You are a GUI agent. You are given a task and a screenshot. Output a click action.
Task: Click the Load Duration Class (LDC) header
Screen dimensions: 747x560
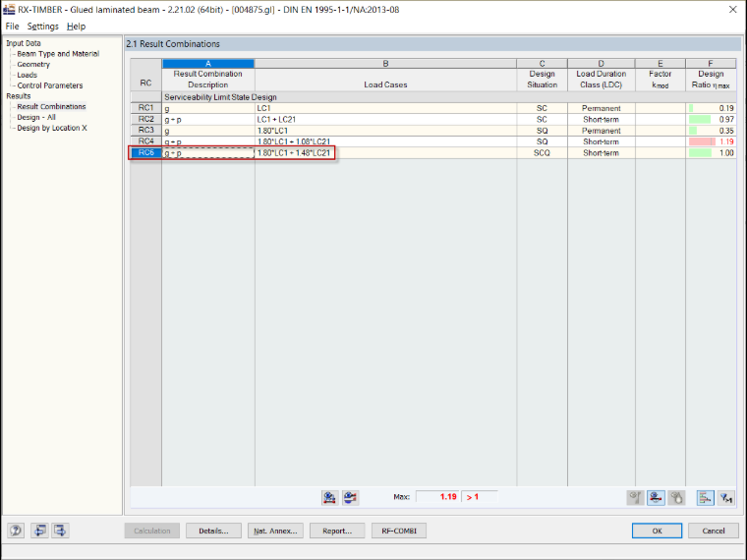602,79
